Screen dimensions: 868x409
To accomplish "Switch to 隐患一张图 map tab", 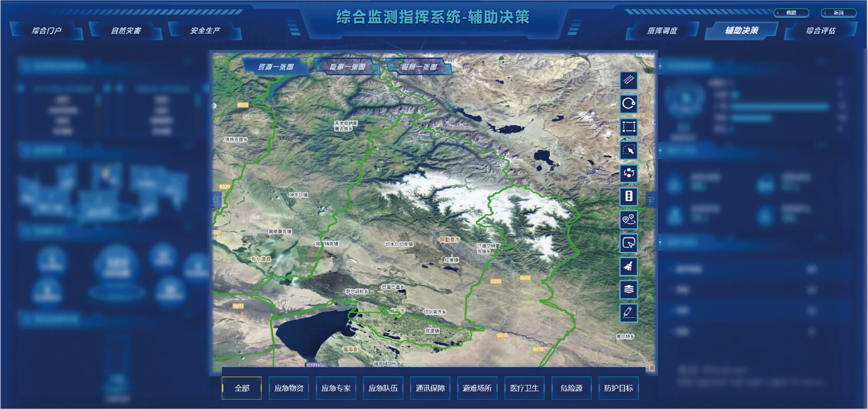I will (x=348, y=67).
